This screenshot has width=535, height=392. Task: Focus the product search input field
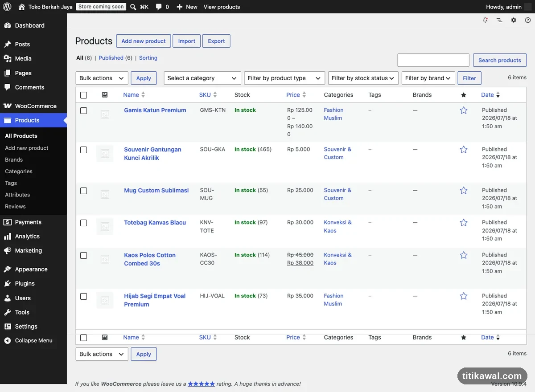(x=433, y=60)
